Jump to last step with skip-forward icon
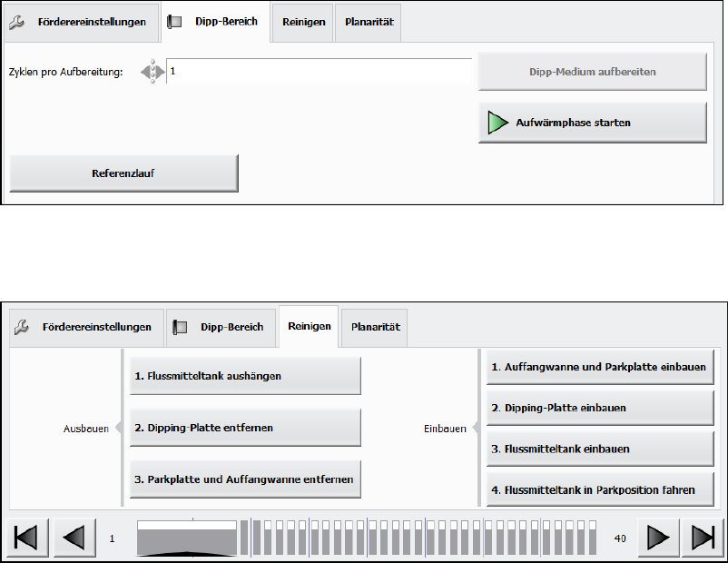Image resolution: width=728 pixels, height=563 pixels. (703, 538)
